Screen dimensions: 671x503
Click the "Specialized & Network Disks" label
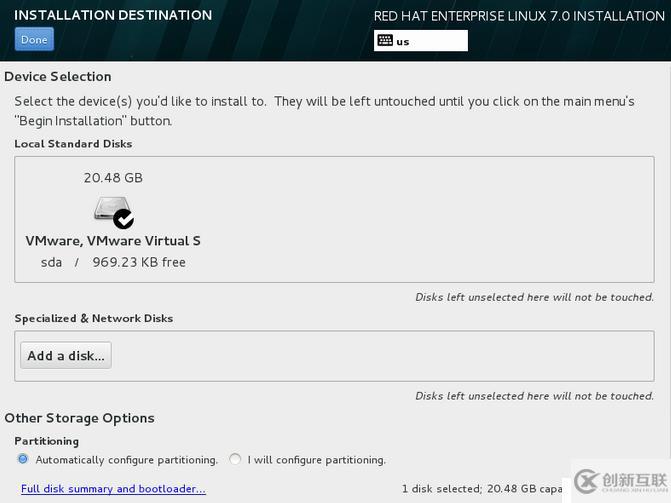click(x=94, y=318)
